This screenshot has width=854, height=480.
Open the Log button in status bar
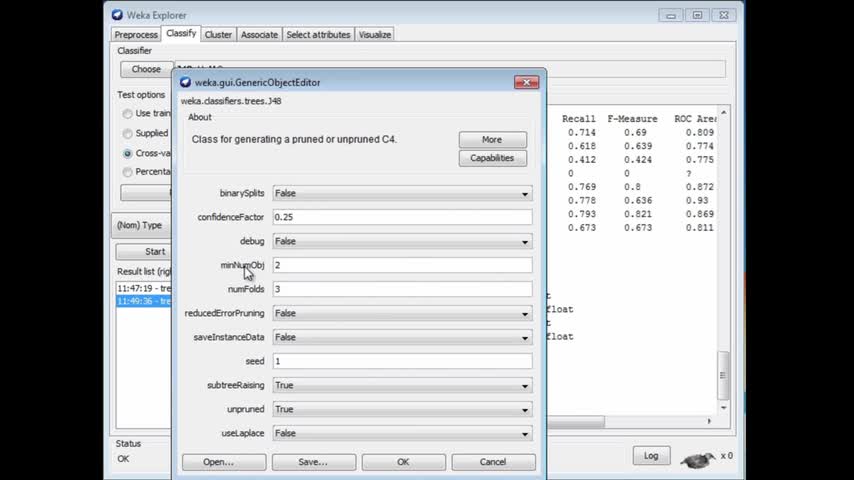click(x=651, y=455)
